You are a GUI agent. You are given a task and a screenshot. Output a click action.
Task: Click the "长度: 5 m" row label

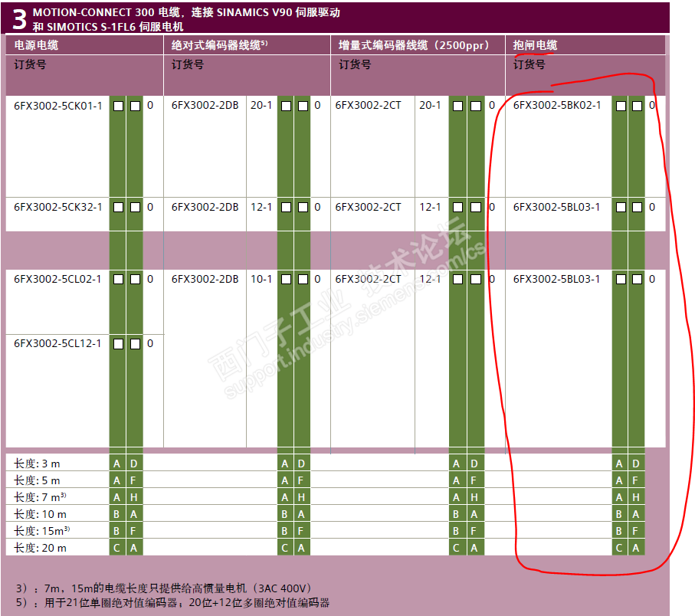tap(37, 481)
